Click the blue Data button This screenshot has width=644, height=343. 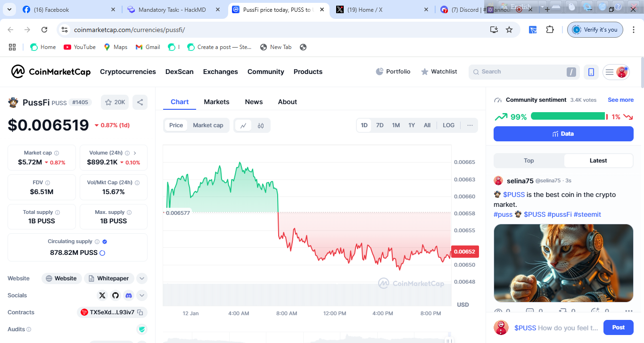pyautogui.click(x=563, y=134)
